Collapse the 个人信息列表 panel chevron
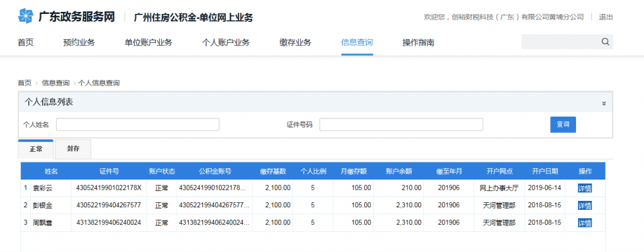 point(604,103)
